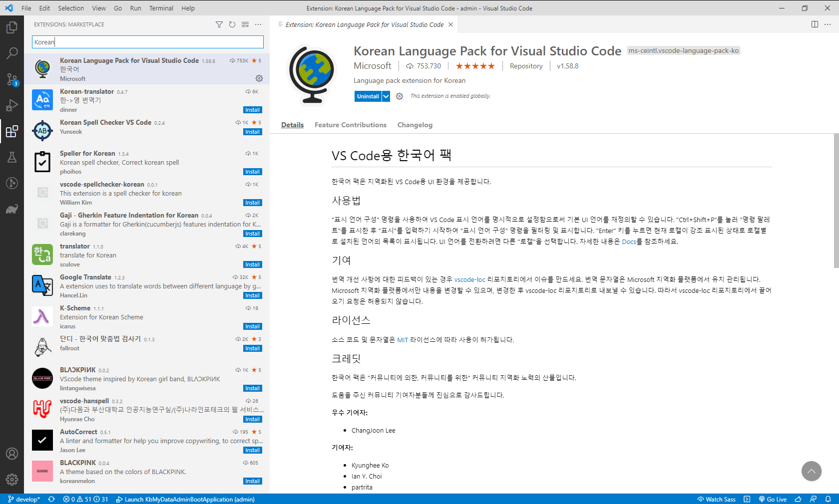Install the K-Scheme extension
The height and width of the screenshot is (504, 839).
[252, 326]
